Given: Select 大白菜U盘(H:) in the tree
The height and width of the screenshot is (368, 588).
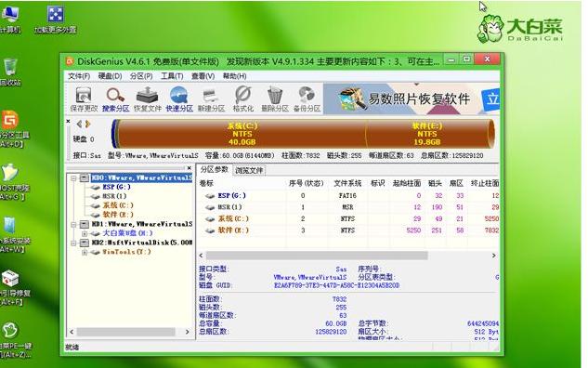Looking at the screenshot, I should tap(127, 233).
